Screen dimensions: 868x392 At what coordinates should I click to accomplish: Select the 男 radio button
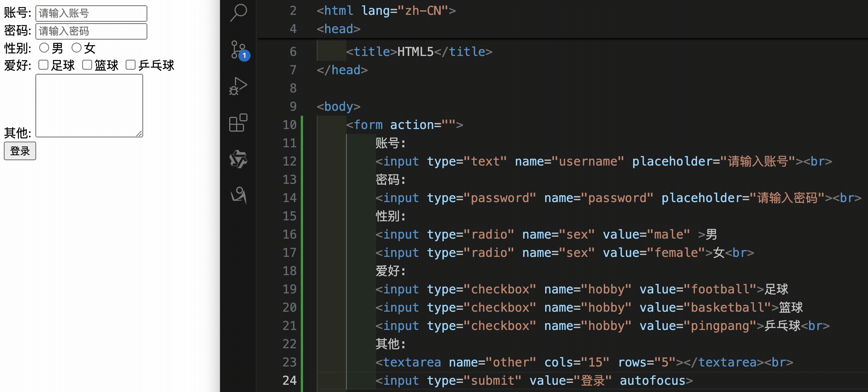pos(44,48)
